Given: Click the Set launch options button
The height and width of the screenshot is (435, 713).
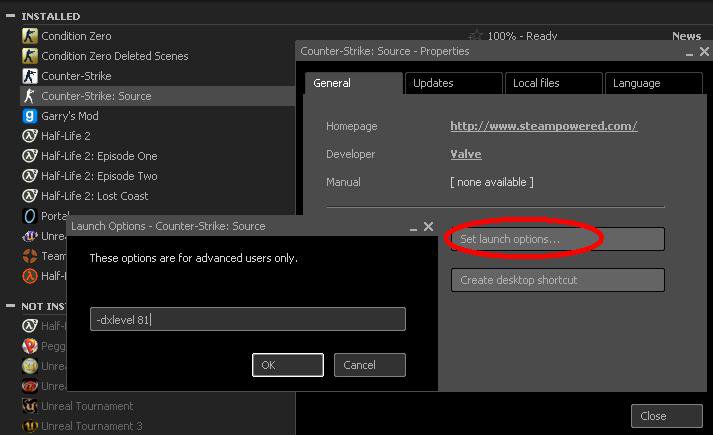Looking at the screenshot, I should 558,239.
